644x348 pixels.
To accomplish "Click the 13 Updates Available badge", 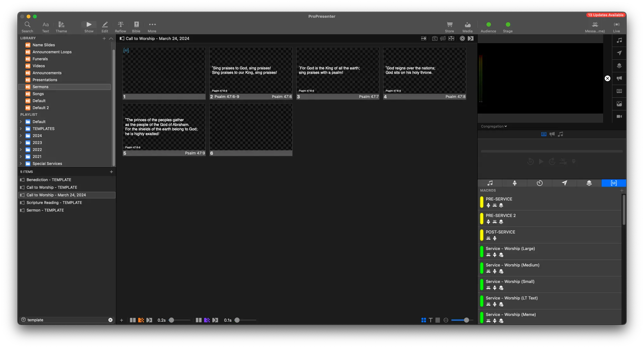I will click(605, 15).
